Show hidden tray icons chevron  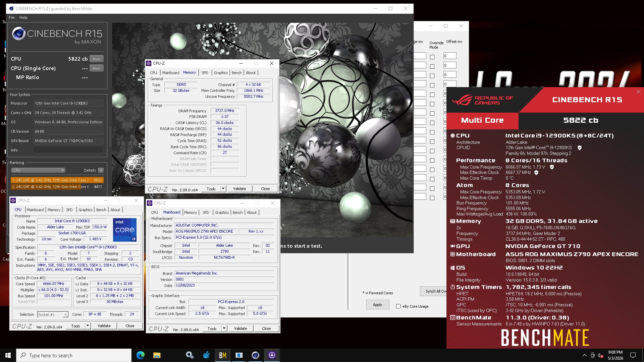[x=584, y=355]
